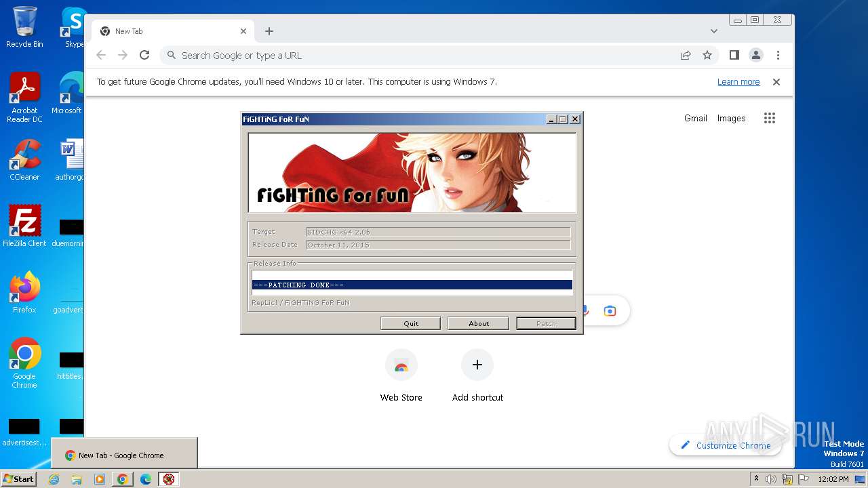Open Google Chrome desktop shortcut
This screenshot has height=488, width=868.
(24, 363)
